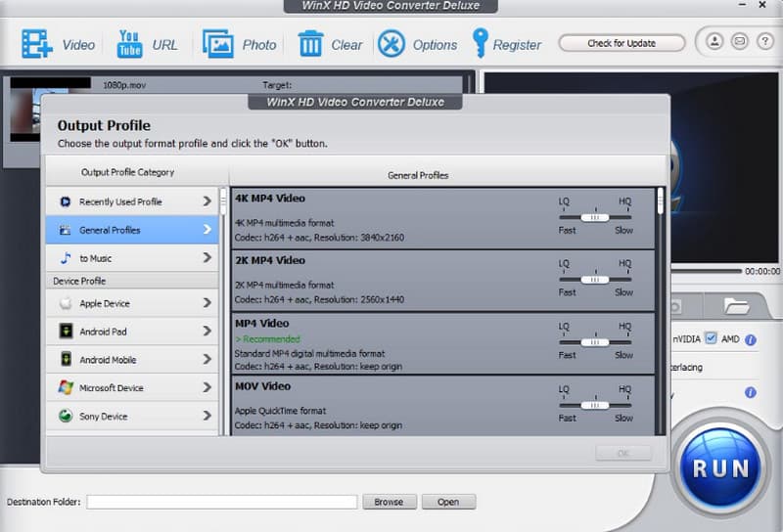The height and width of the screenshot is (532, 783).
Task: Click Check for Update button
Action: click(622, 43)
